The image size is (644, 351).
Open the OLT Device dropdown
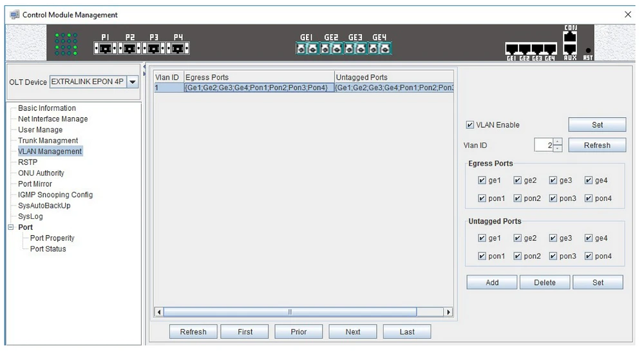pyautogui.click(x=132, y=82)
